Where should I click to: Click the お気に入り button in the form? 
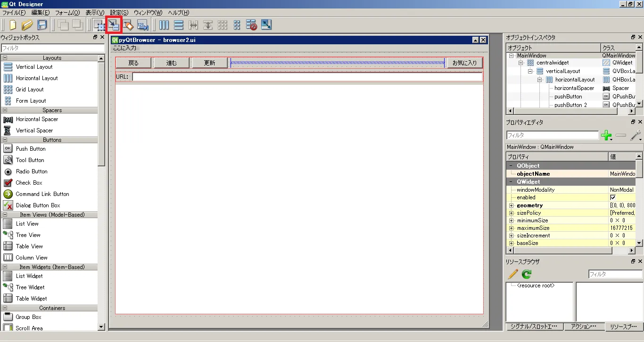click(x=464, y=63)
